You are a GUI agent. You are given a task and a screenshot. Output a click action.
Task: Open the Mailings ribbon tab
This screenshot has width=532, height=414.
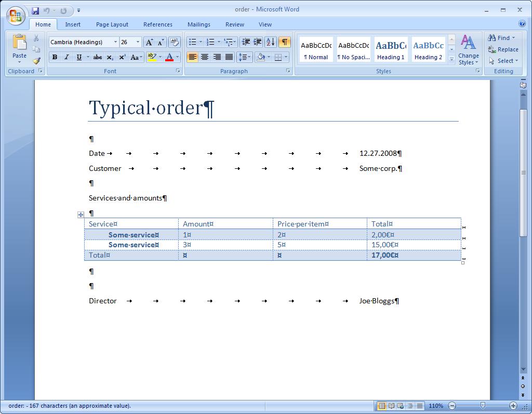pyautogui.click(x=199, y=24)
